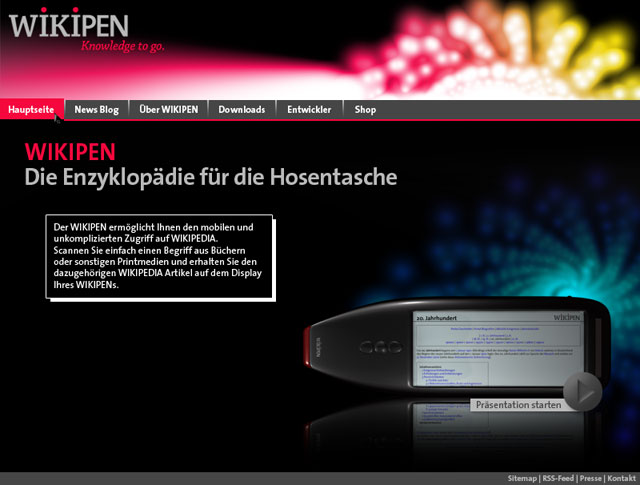
Task: Switch to the Downloads tab
Action: pyautogui.click(x=242, y=110)
